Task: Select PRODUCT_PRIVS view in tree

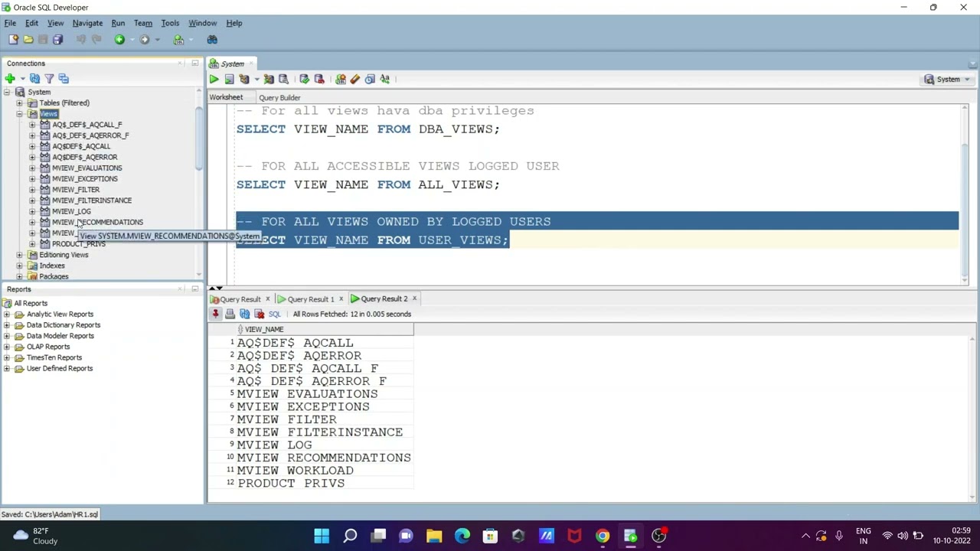Action: coord(79,244)
